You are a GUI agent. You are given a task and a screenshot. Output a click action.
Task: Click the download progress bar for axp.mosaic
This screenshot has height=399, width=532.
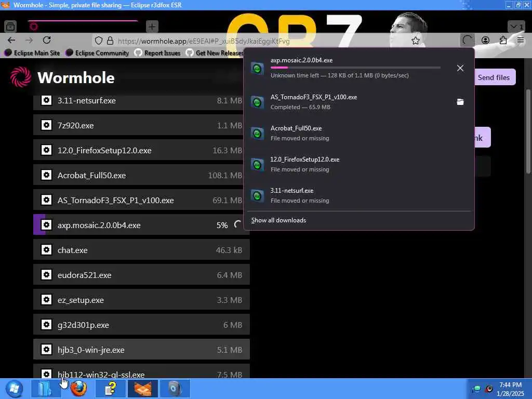[355, 68]
